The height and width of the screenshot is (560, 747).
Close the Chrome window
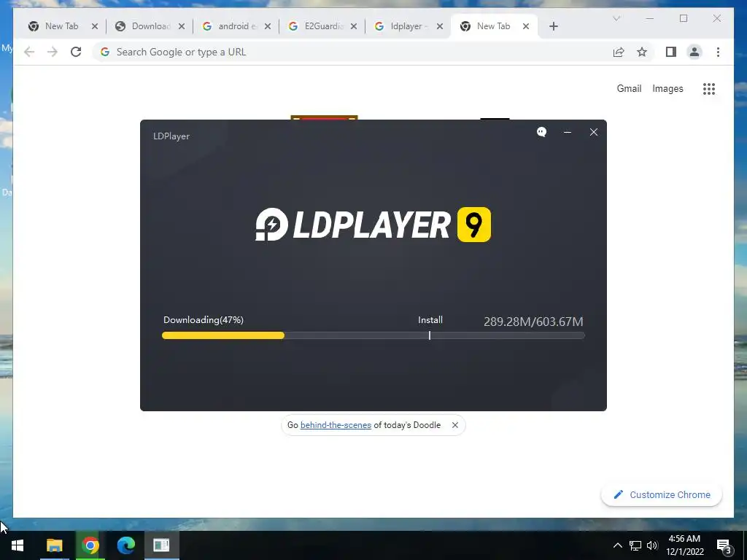(717, 18)
